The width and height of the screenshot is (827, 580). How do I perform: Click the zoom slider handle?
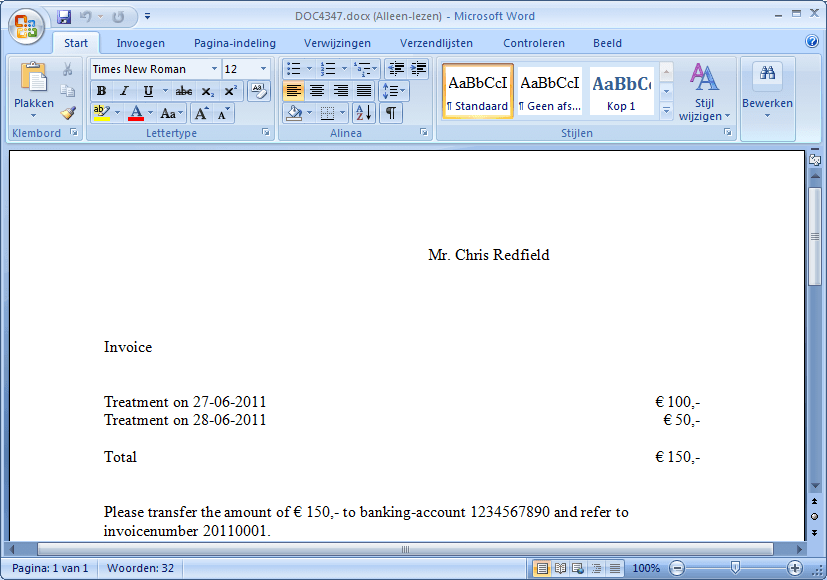coord(735,568)
